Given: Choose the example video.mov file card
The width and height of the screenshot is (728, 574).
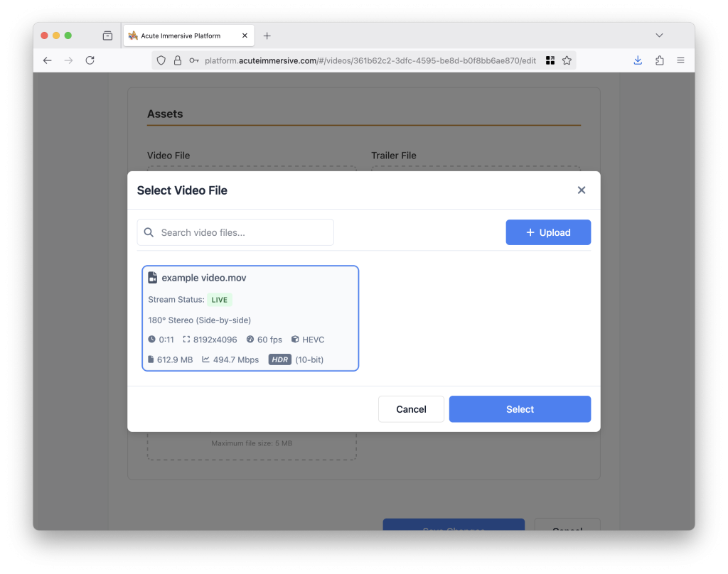Looking at the screenshot, I should [x=250, y=318].
